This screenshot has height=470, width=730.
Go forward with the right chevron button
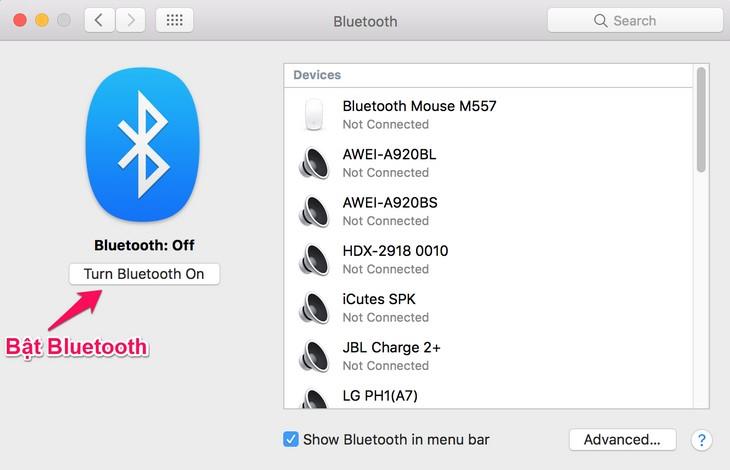point(130,20)
